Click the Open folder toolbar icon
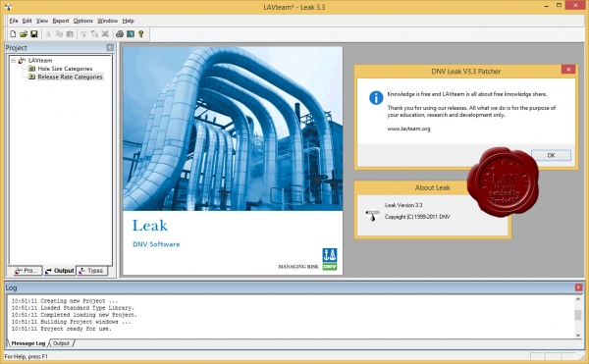 click(x=24, y=34)
